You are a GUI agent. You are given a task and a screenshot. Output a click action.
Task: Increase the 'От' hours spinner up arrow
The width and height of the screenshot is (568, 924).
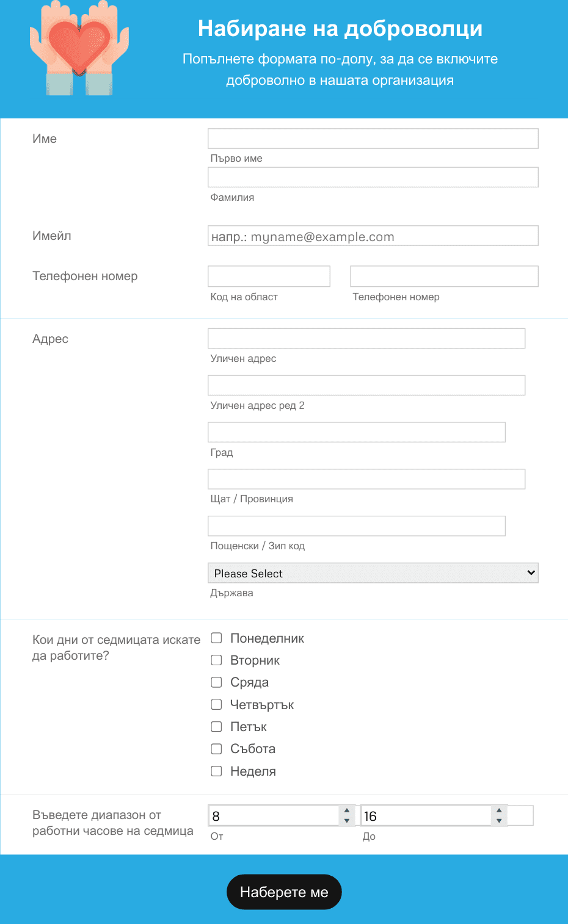pos(347,811)
